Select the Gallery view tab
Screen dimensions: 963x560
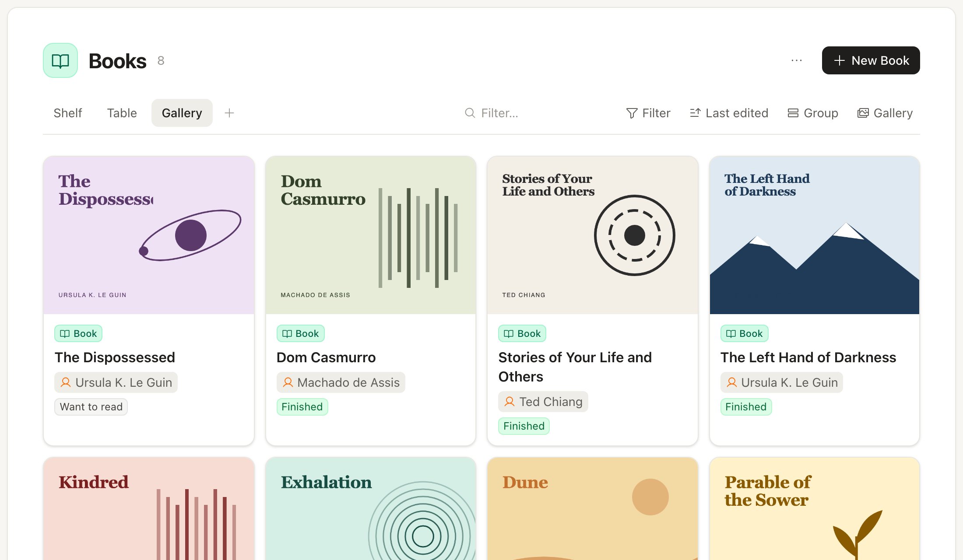pyautogui.click(x=182, y=113)
